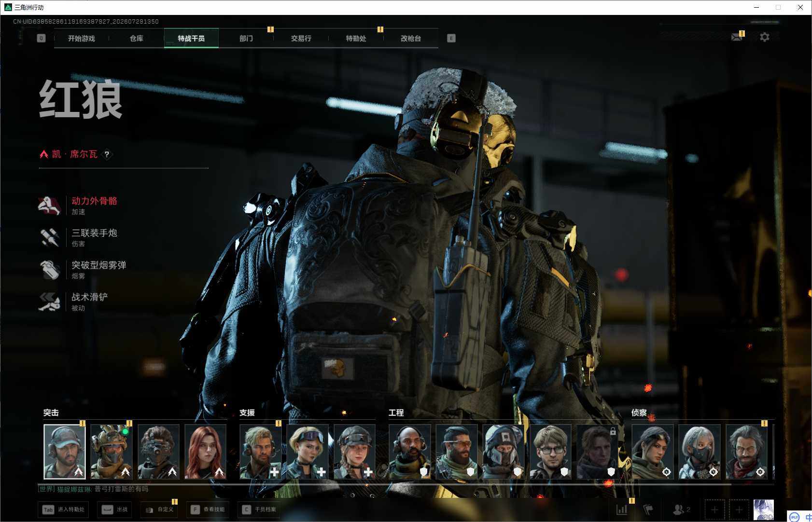The image size is (812, 522).
Task: Open the settings gear icon
Action: [x=765, y=37]
